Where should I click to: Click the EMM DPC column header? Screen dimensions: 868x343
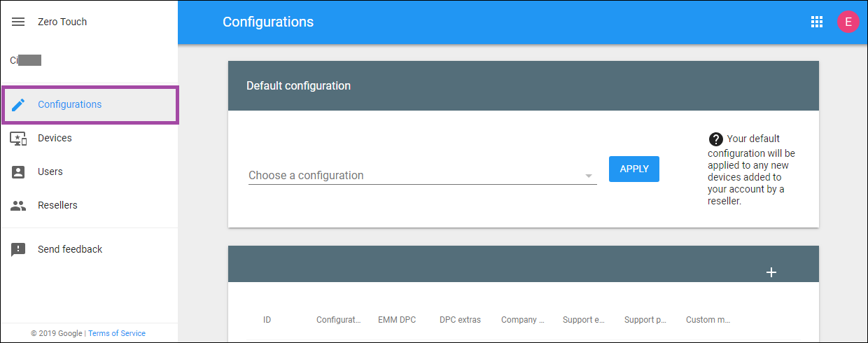click(x=397, y=320)
